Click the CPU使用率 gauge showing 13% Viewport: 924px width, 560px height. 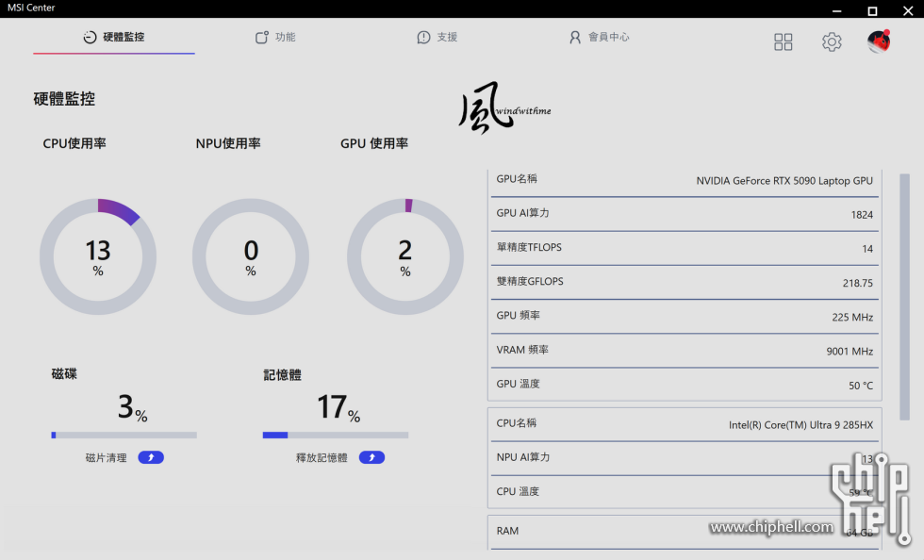98,256
